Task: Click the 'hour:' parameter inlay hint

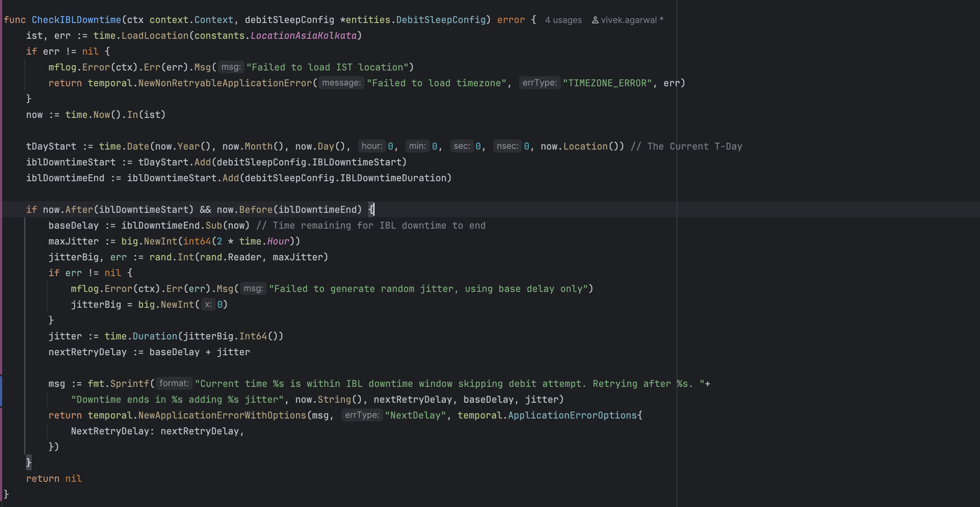Action: click(x=371, y=146)
